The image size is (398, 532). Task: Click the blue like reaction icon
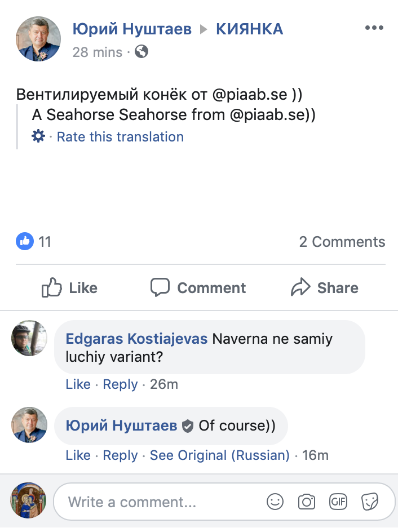25,242
